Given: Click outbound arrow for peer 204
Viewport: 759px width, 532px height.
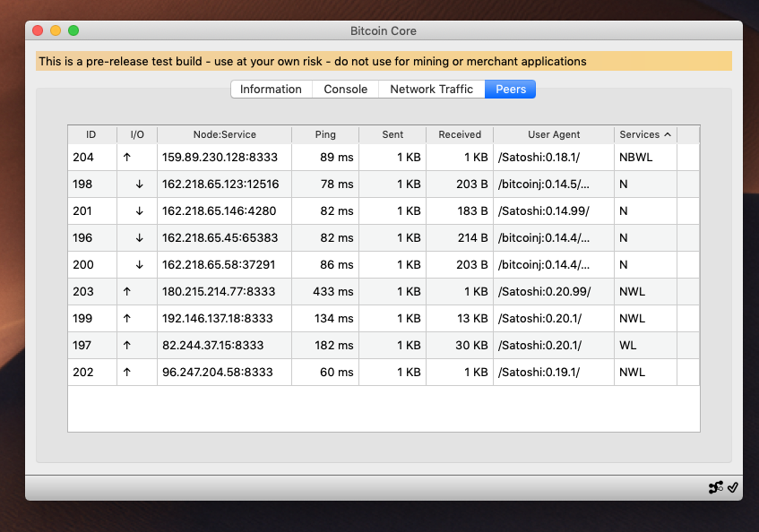Looking at the screenshot, I should coord(127,158).
